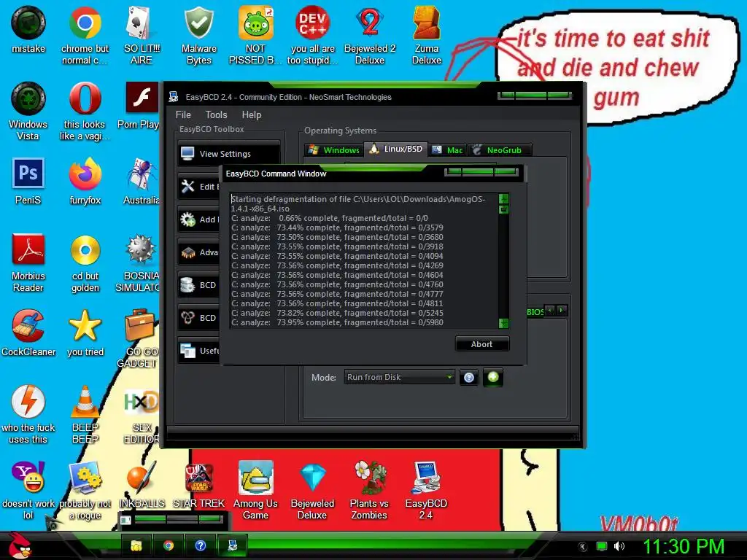Expand the Mode 'Run from Disk' dropdown
This screenshot has height=560, width=747.
(x=399, y=377)
